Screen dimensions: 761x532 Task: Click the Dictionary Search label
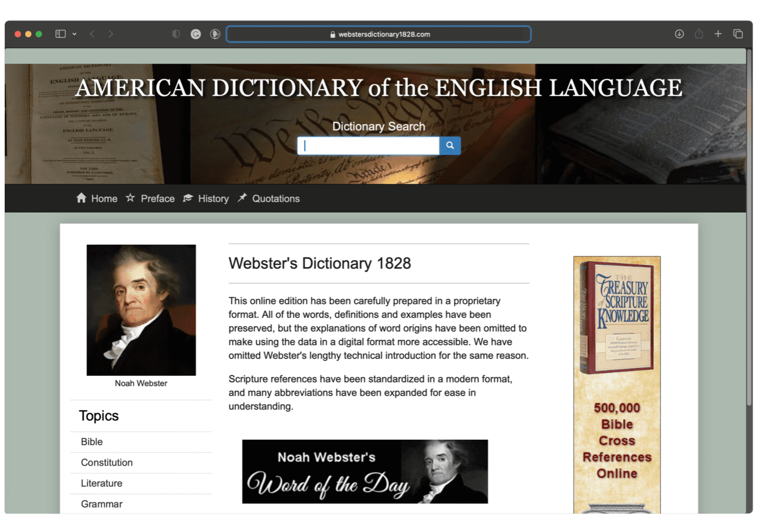coord(379,127)
